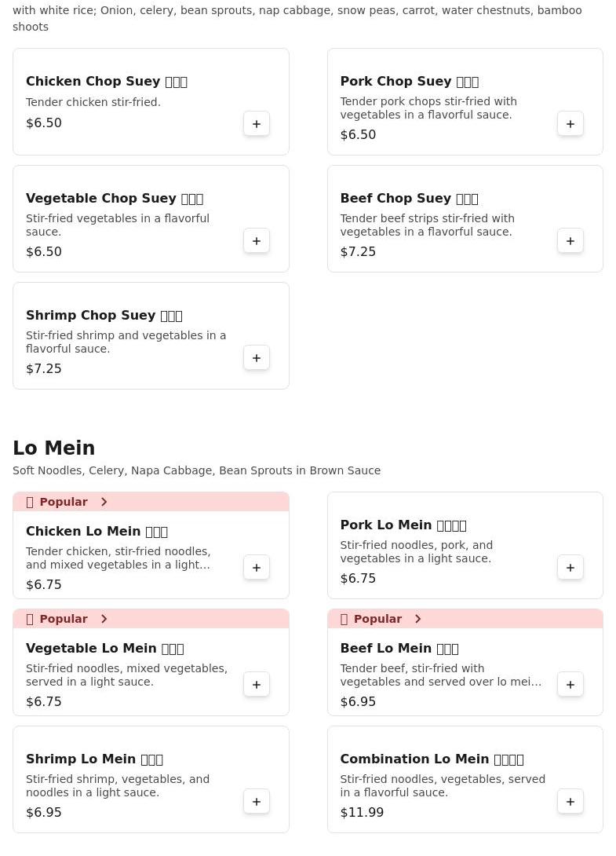The height and width of the screenshot is (856, 616).
Task: Add Beef Chop Suey with plus icon
Action: tap(570, 241)
